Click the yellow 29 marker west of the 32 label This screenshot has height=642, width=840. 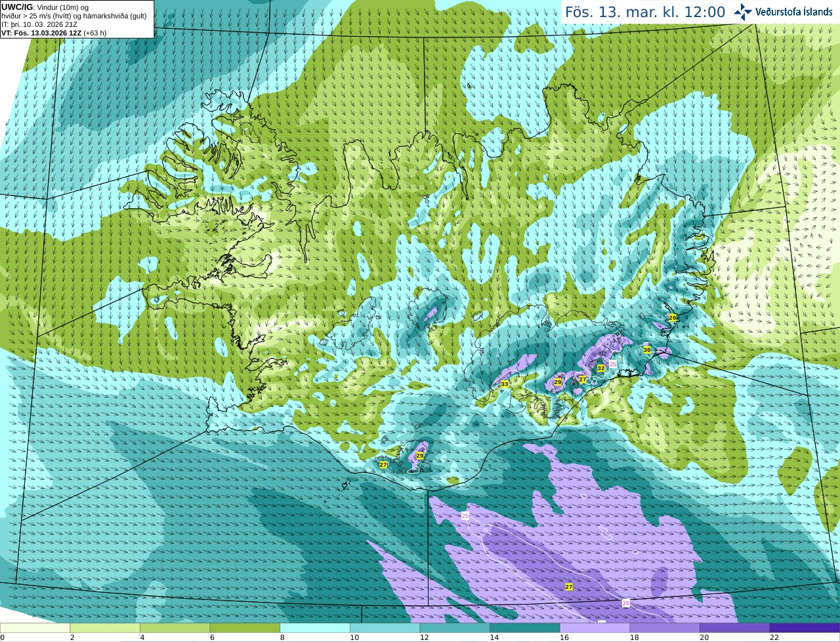click(x=558, y=381)
